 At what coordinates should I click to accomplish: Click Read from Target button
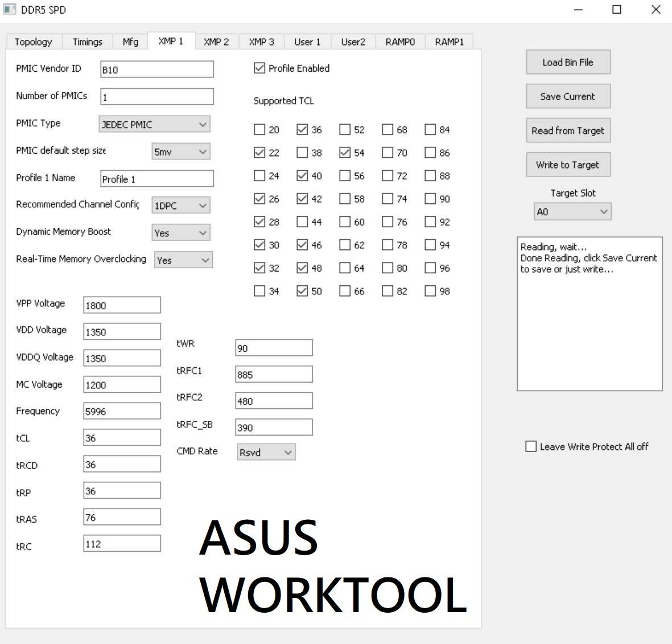(568, 130)
